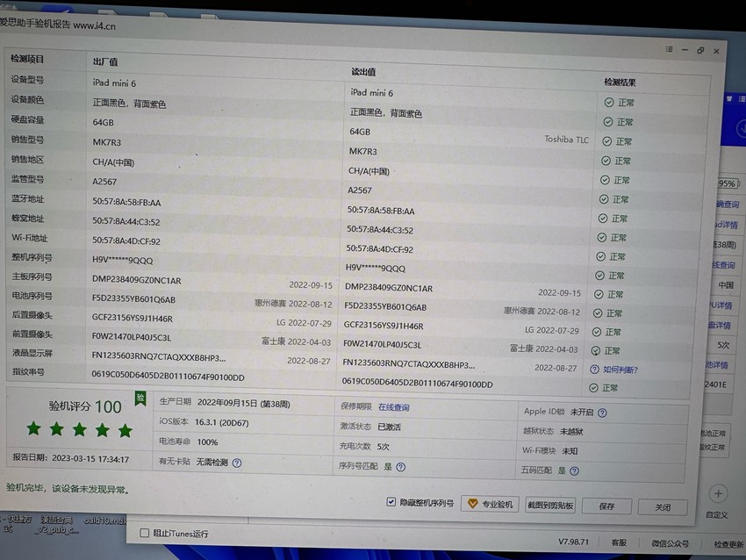The image size is (746, 560).
Task: Click the 读出值 column header
Action: click(x=363, y=72)
